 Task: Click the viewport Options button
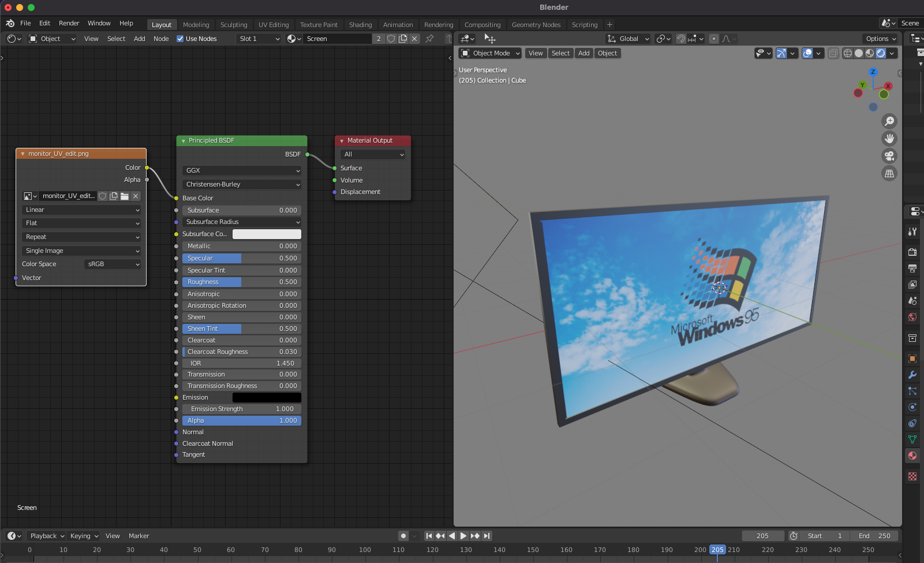pos(881,39)
